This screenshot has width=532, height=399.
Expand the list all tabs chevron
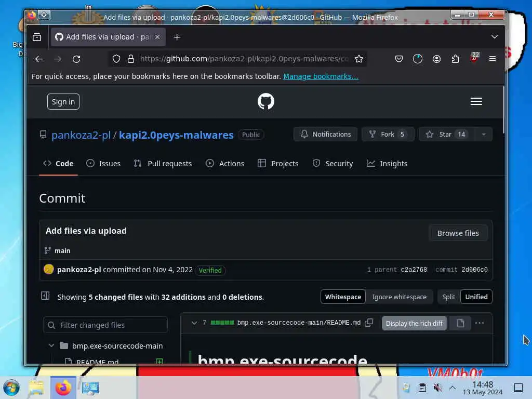tap(495, 37)
